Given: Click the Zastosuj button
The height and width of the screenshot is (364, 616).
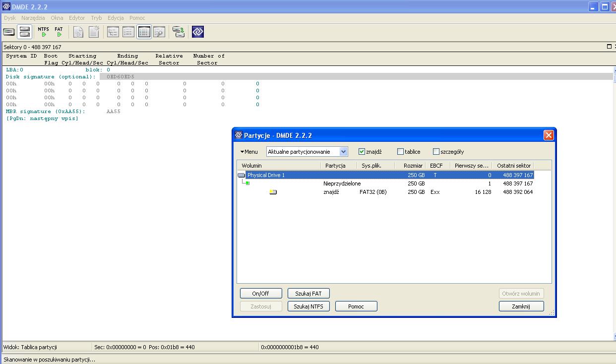Looking at the screenshot, I should [261, 306].
